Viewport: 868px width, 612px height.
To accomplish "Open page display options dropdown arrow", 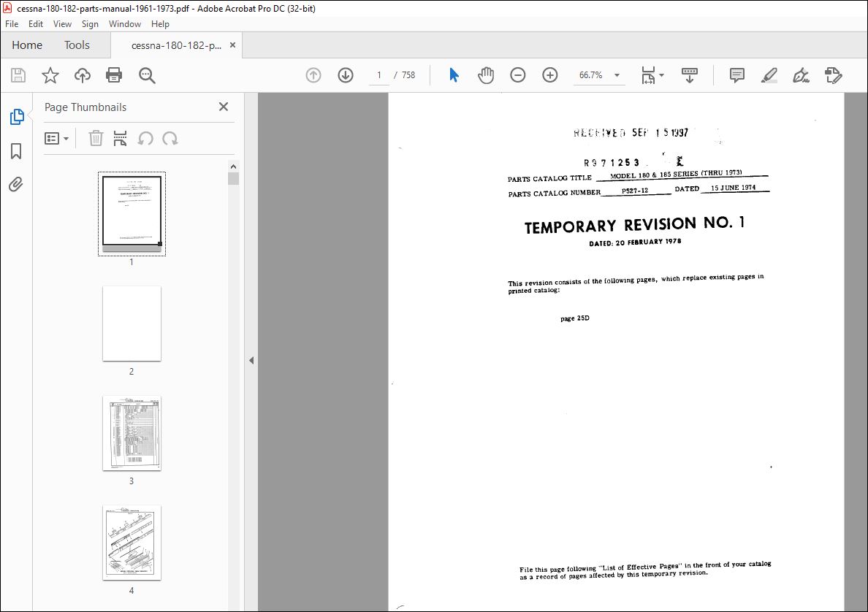I will coord(661,75).
